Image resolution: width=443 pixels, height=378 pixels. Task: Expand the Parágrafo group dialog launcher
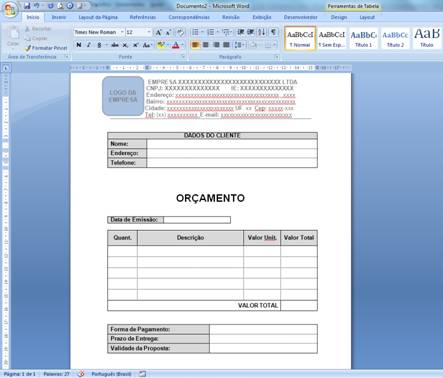tap(276, 57)
